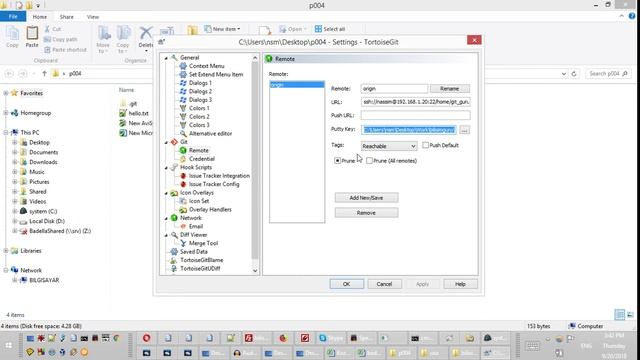Select Remote under Git

point(198,150)
